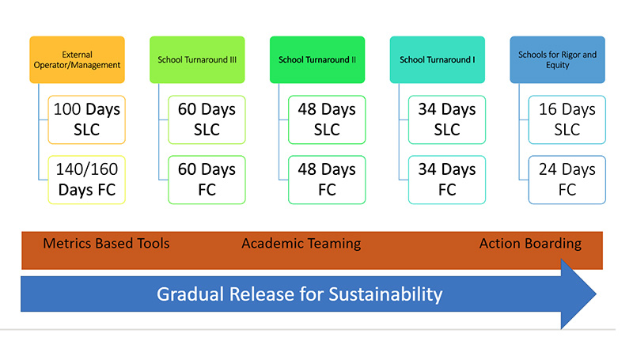Select the 48 Days SLC box
633x364 pixels.
[x=327, y=119]
